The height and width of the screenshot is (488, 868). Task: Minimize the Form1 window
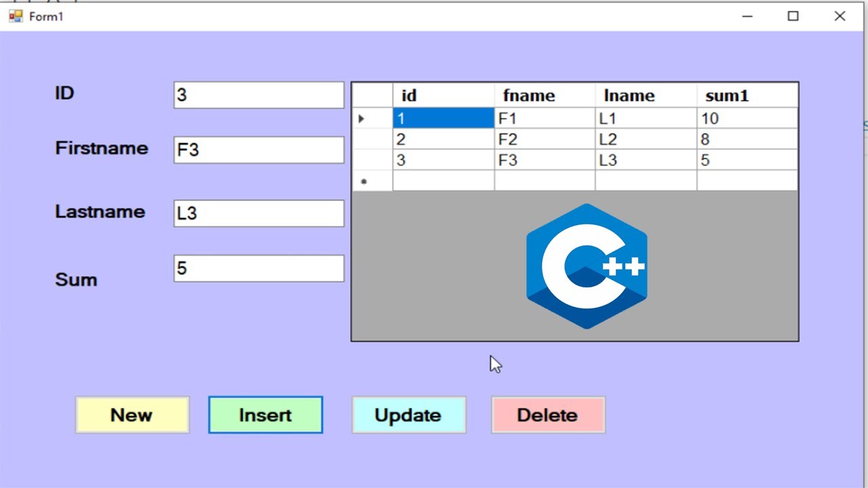747,16
